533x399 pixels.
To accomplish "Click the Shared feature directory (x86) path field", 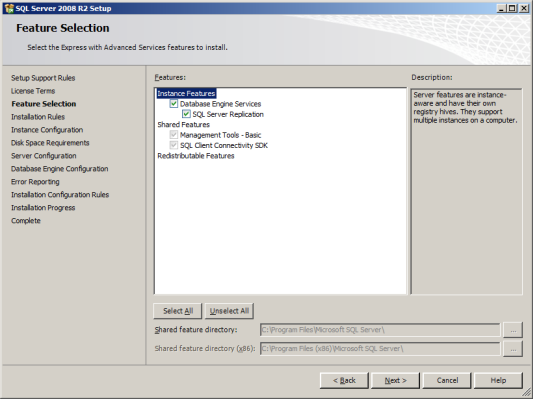I will pos(380,349).
